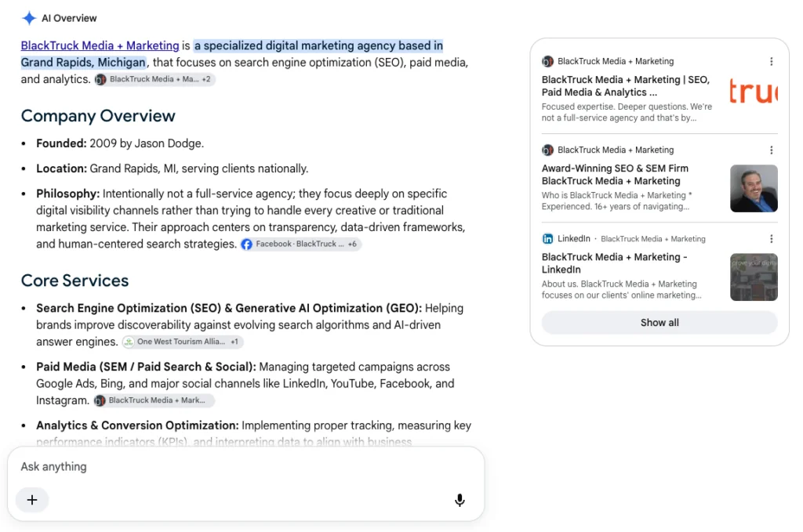Viewport: 803px width, 532px height.
Task: Open more options for SEO, Paid Media & Analytics result
Action: tap(772, 61)
